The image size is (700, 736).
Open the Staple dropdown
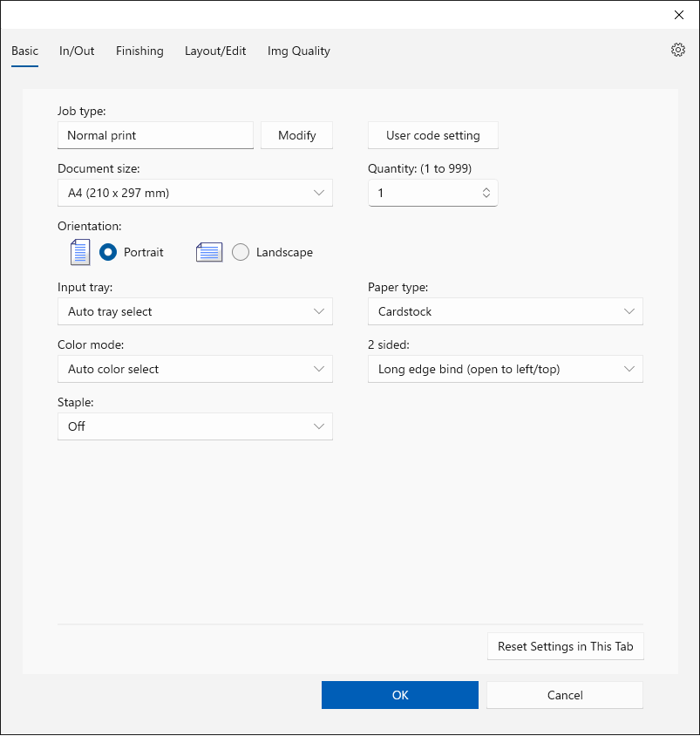(194, 426)
